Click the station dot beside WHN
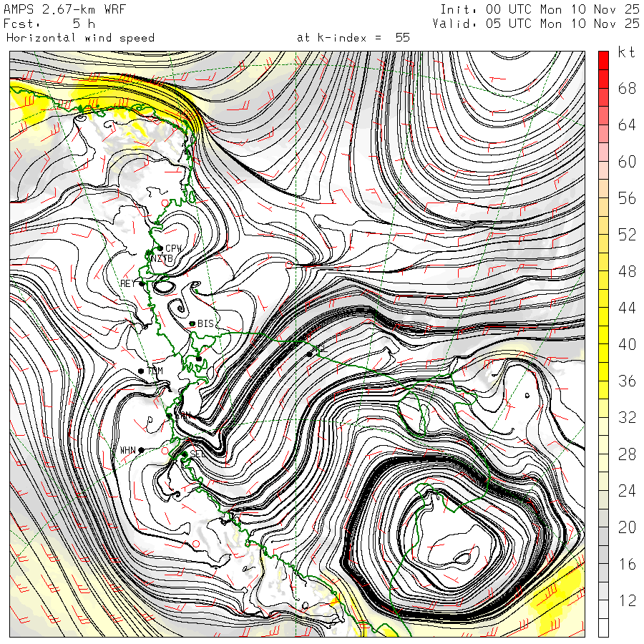This screenshot has height=644, width=644. pos(141,450)
